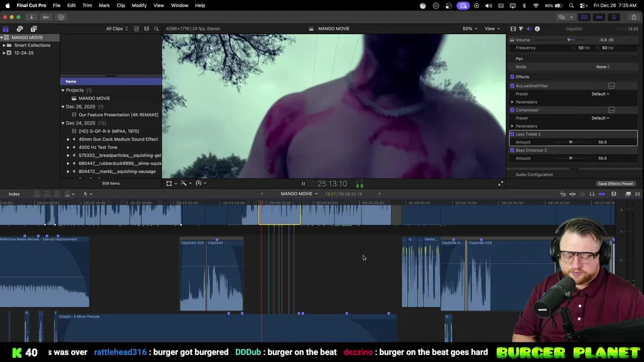644x362 pixels.
Task: Open the Audio inspector speaker tab
Action: coord(529,29)
